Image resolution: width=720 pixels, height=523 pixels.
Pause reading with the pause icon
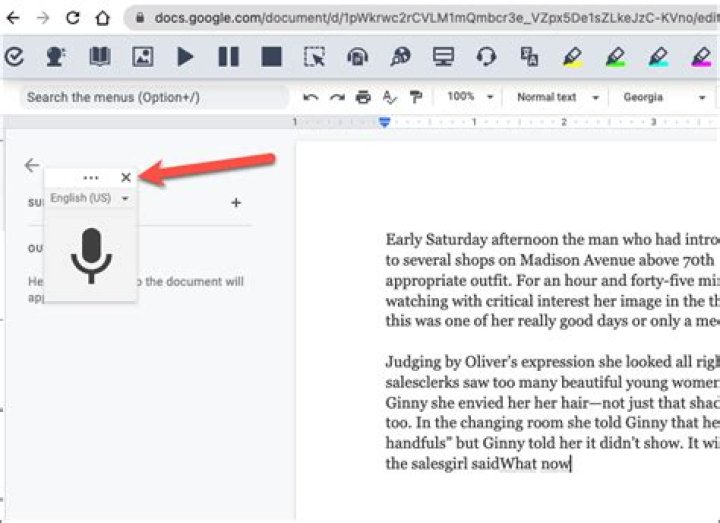pos(228,57)
